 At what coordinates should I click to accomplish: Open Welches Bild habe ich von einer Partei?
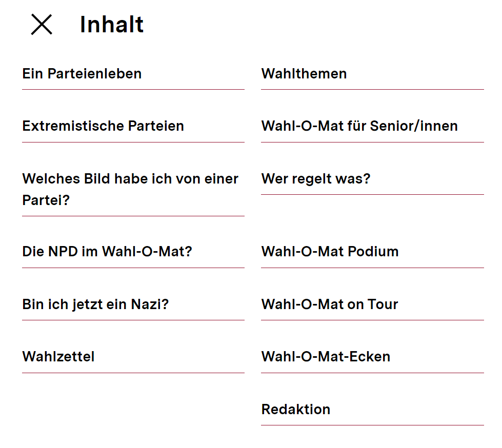pyautogui.click(x=130, y=189)
